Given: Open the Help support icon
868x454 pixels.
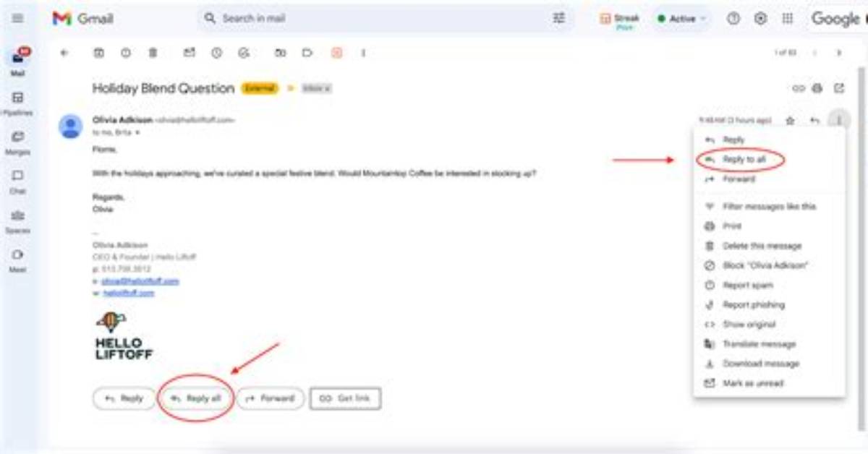Looking at the screenshot, I should tap(733, 19).
